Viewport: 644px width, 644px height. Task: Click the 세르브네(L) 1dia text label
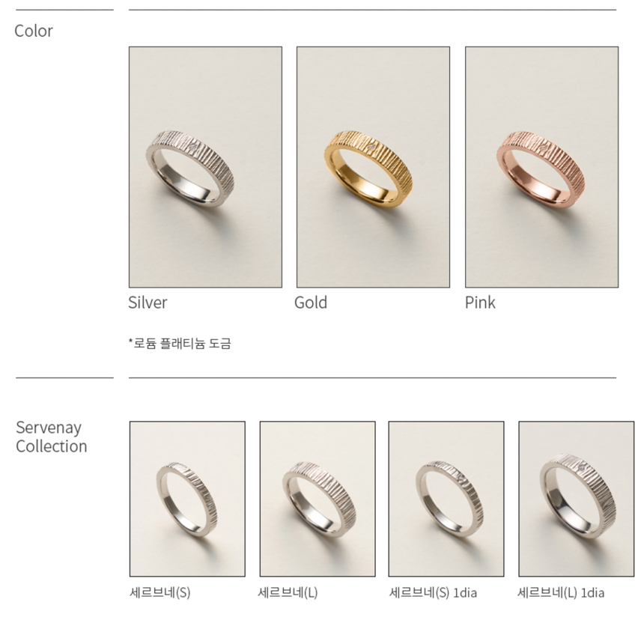pos(561,592)
